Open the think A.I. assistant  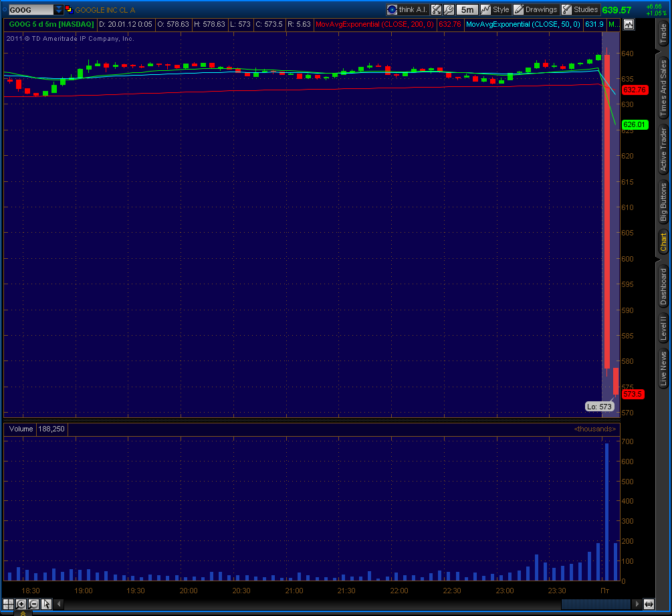407,9
